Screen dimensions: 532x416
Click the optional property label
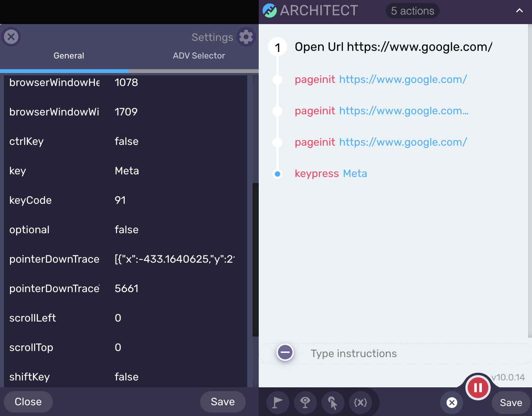(x=29, y=230)
